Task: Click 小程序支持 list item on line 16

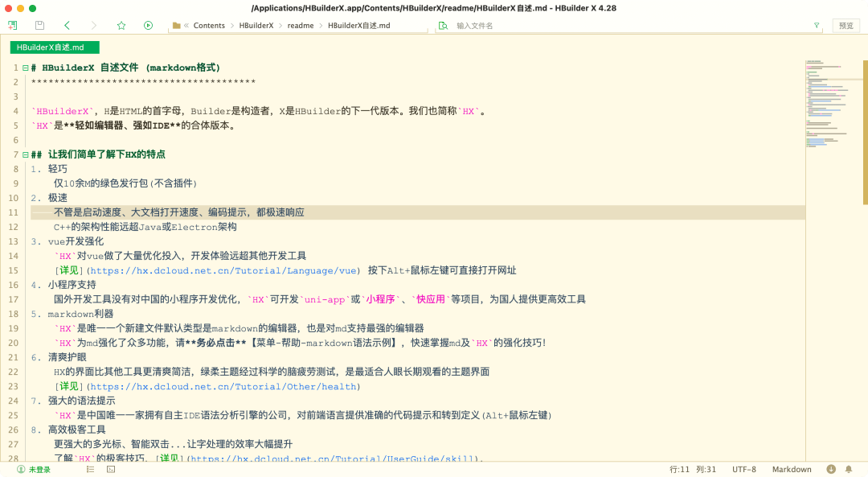Action: click(x=72, y=285)
